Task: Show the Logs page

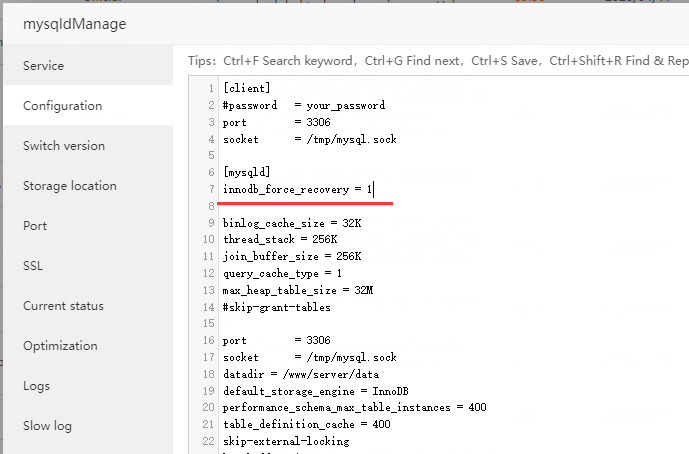Action: (36, 386)
